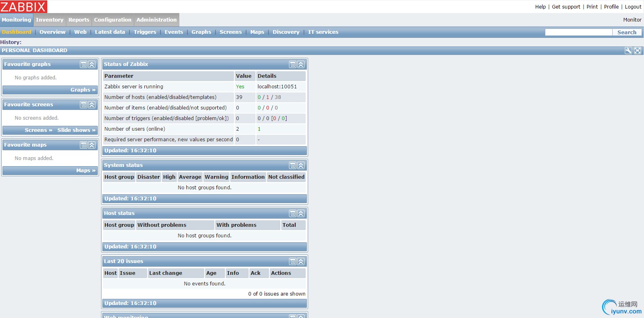
Task: Click 'No graphs added.' text
Action: click(x=36, y=78)
